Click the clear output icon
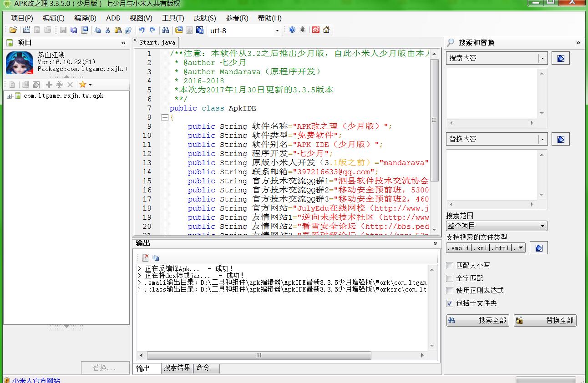Screen dimensions: 588x383 [146, 257]
